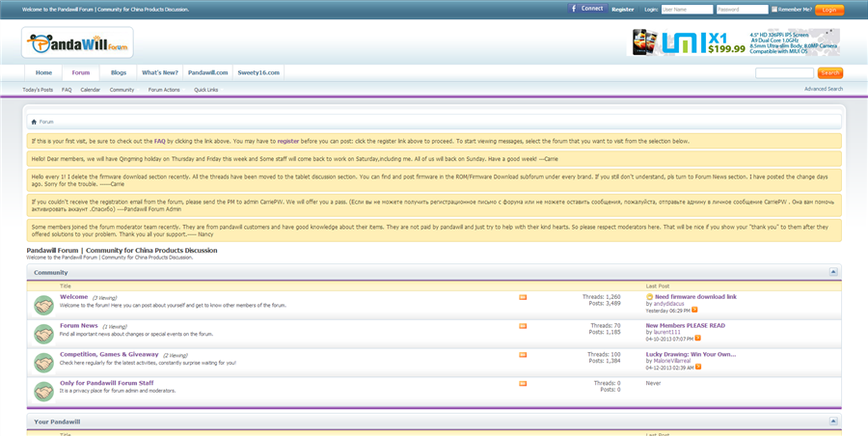
Task: Click the RSS icon for Only for Pandawill Forum Staff
Action: tap(523, 384)
